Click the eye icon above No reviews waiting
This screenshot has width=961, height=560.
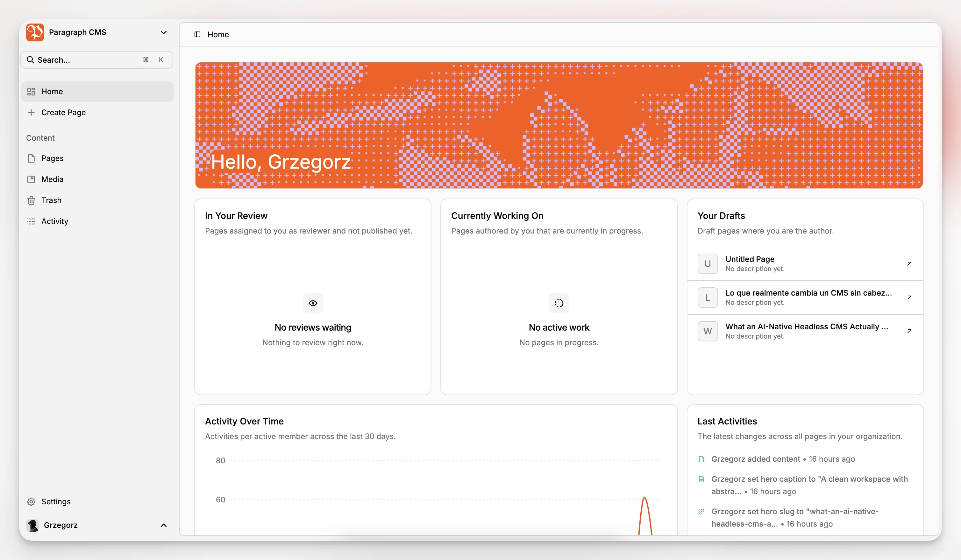(313, 303)
